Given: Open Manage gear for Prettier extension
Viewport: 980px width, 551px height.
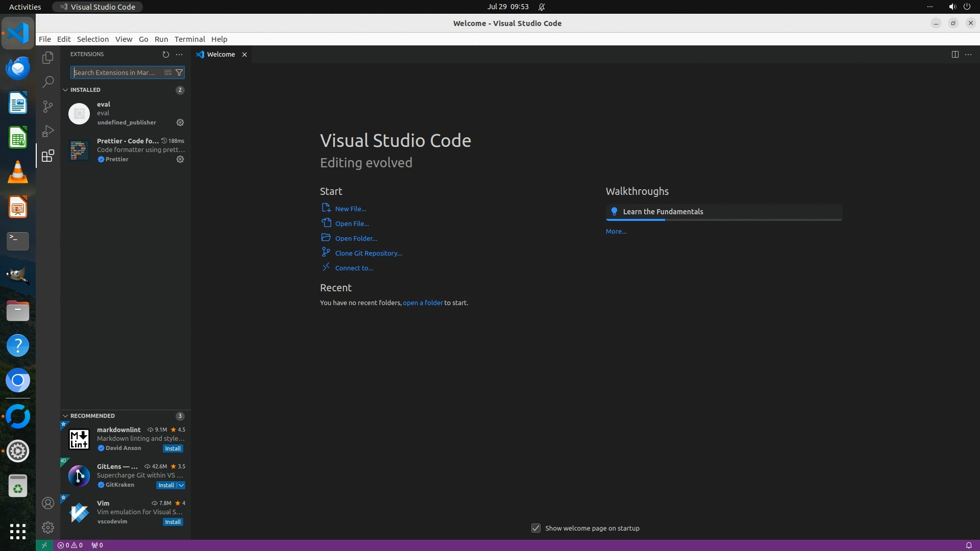Looking at the screenshot, I should pyautogui.click(x=180, y=159).
